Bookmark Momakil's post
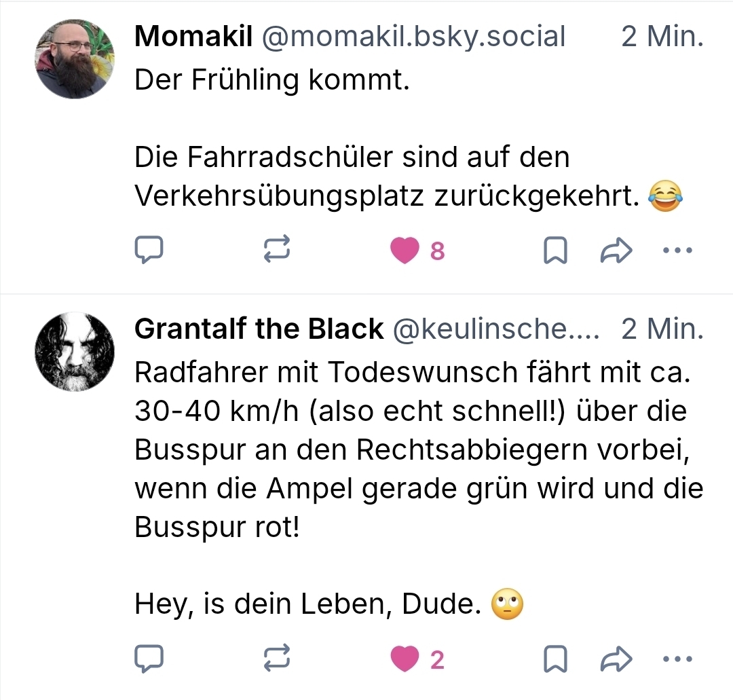This screenshot has height=700, width=733. tap(556, 251)
